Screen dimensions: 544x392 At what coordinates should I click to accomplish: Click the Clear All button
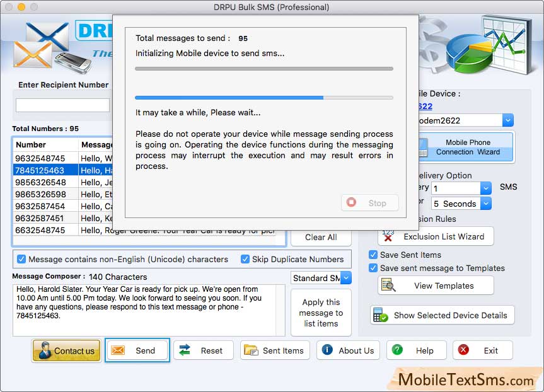[x=321, y=238]
